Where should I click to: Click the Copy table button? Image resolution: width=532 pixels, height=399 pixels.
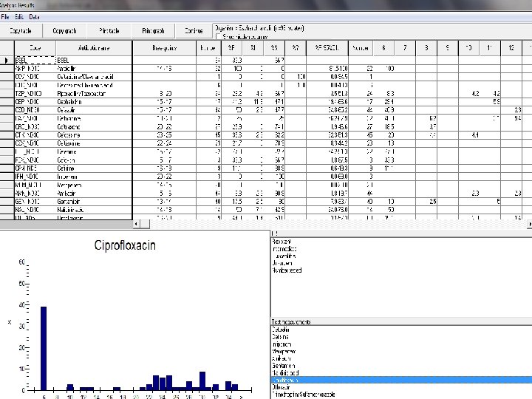tap(21, 31)
